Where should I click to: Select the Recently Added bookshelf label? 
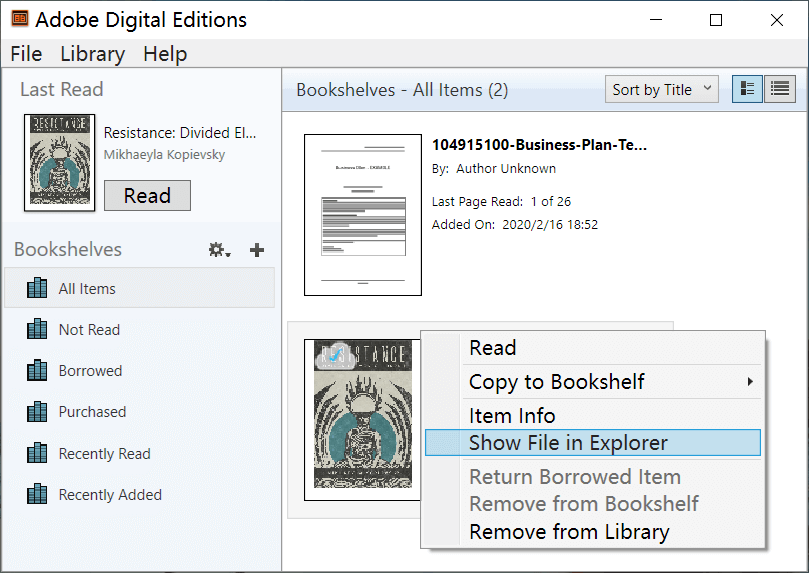click(110, 495)
